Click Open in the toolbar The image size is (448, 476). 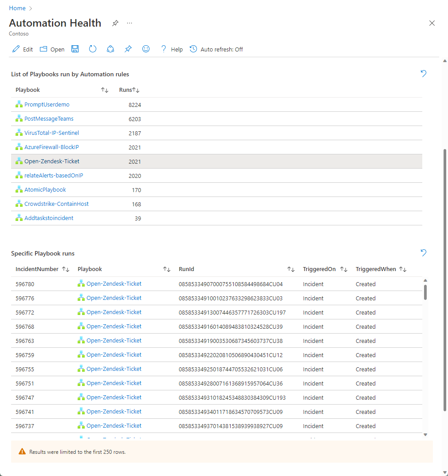[x=52, y=49]
